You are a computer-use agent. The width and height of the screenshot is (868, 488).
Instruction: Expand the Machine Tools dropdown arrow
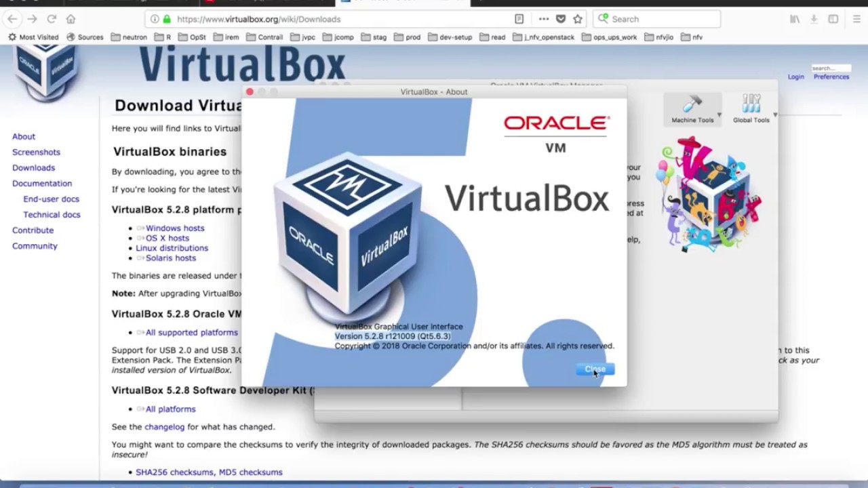(719, 115)
